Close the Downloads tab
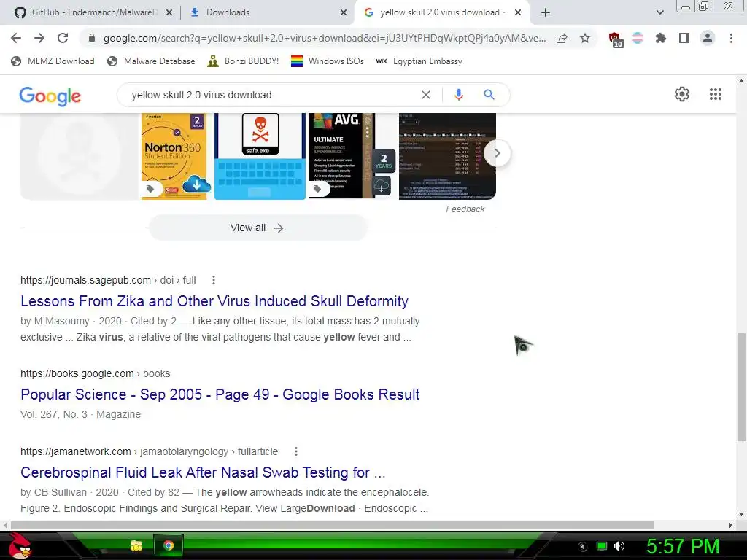747x560 pixels. pos(344,13)
